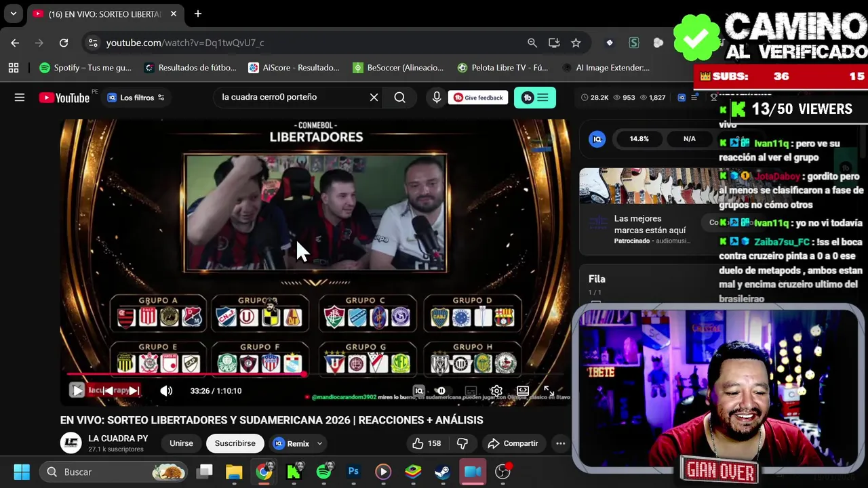Viewport: 868px width, 488px height.
Task: Click the site information icon in address bar
Action: pos(93,43)
